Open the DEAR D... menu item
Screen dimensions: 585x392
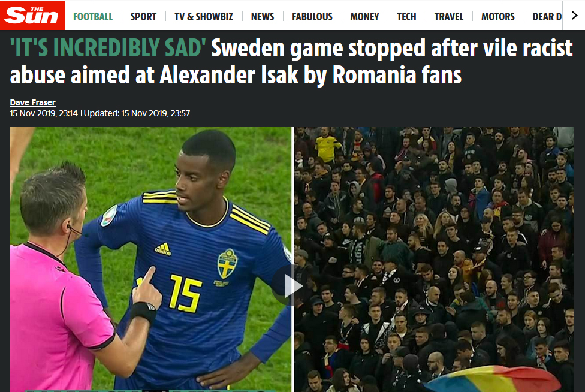[547, 17]
